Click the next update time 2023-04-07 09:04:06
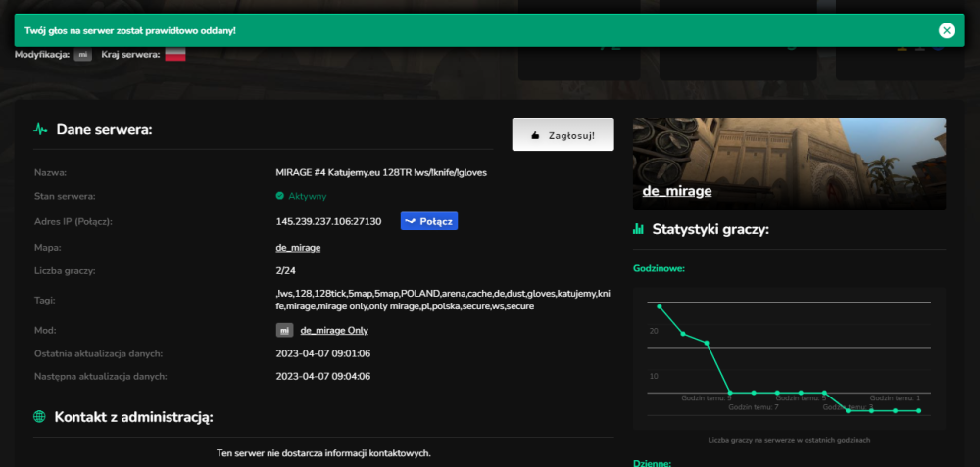980x467 pixels. pos(323,377)
